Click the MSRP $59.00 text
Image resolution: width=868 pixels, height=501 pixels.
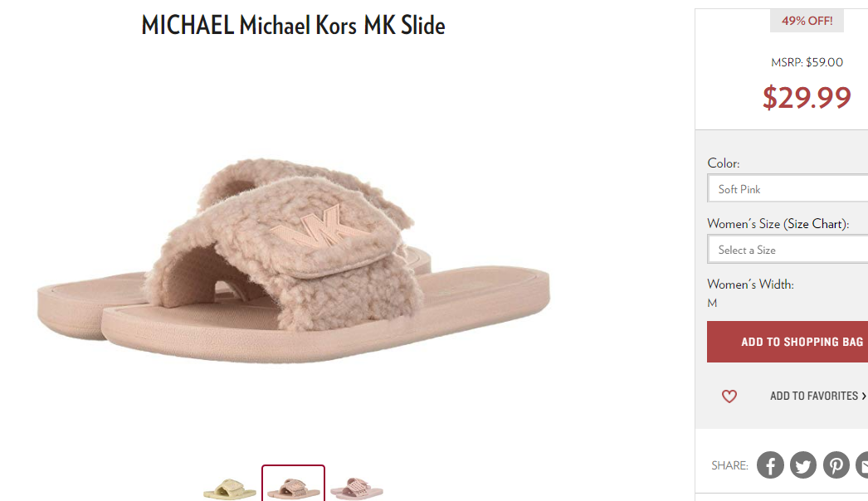[807, 62]
